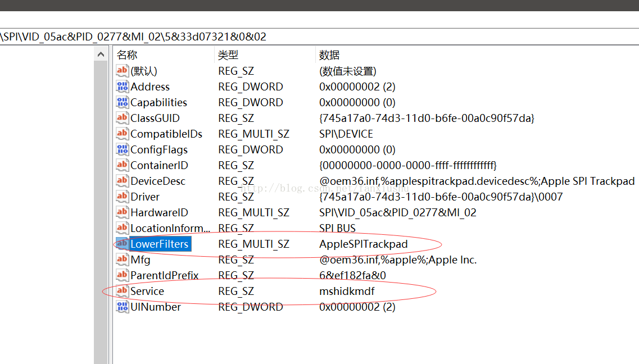
Task: Click the DWORD icon beside Capabilities
Action: (123, 102)
